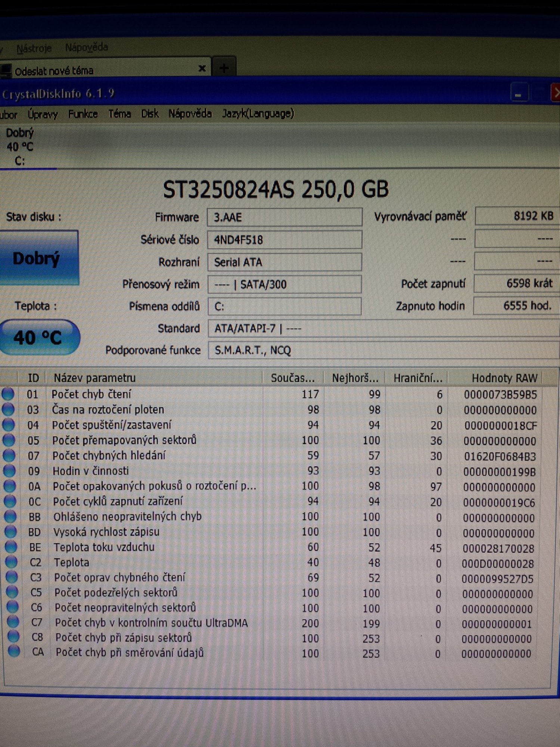
Task: Click the Stav disku label
Action: point(34,217)
